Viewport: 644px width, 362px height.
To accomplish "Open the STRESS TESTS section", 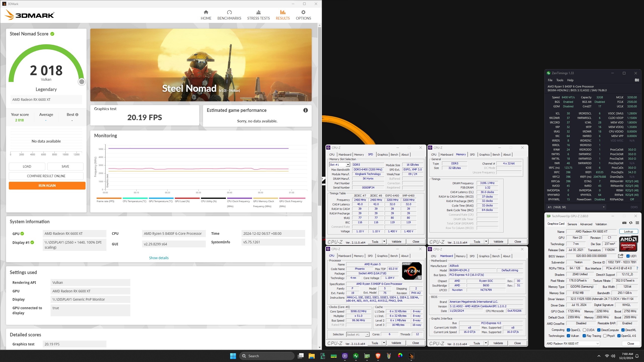I will [258, 15].
